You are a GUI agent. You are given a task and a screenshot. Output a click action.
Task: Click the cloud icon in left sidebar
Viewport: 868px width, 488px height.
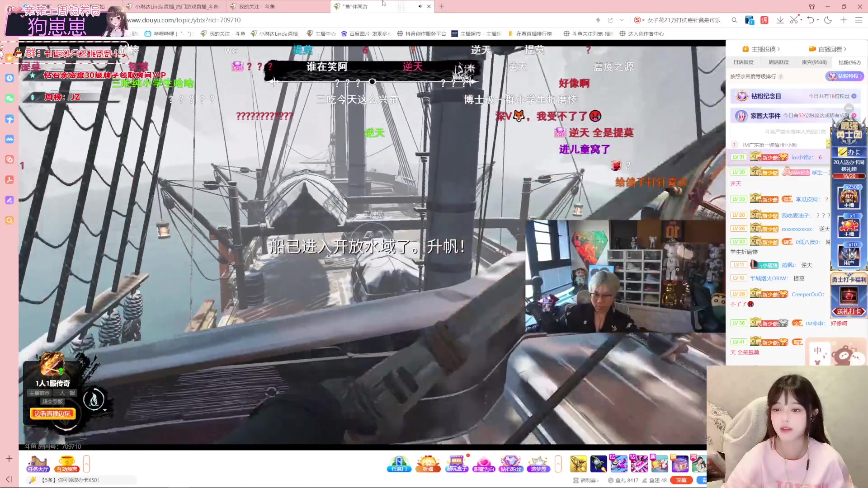[9, 139]
